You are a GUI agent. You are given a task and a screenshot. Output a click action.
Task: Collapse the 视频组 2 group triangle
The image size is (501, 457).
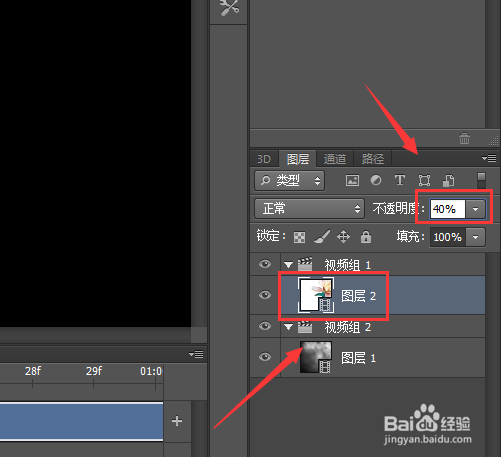(288, 327)
